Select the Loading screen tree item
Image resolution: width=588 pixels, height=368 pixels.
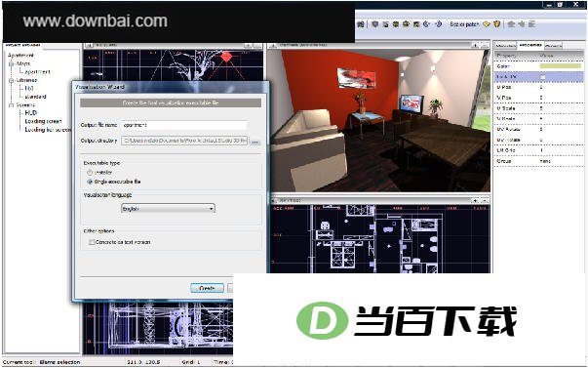tap(43, 121)
